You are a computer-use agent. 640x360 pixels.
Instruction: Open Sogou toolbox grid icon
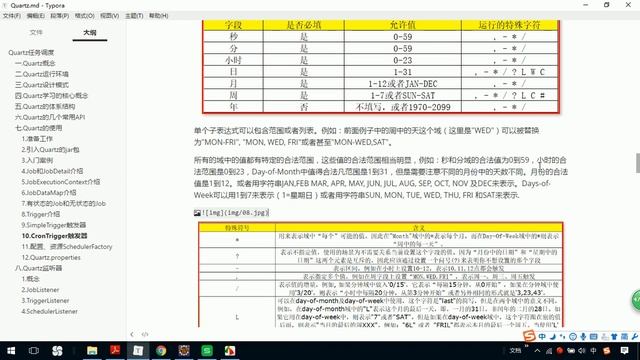(624, 337)
